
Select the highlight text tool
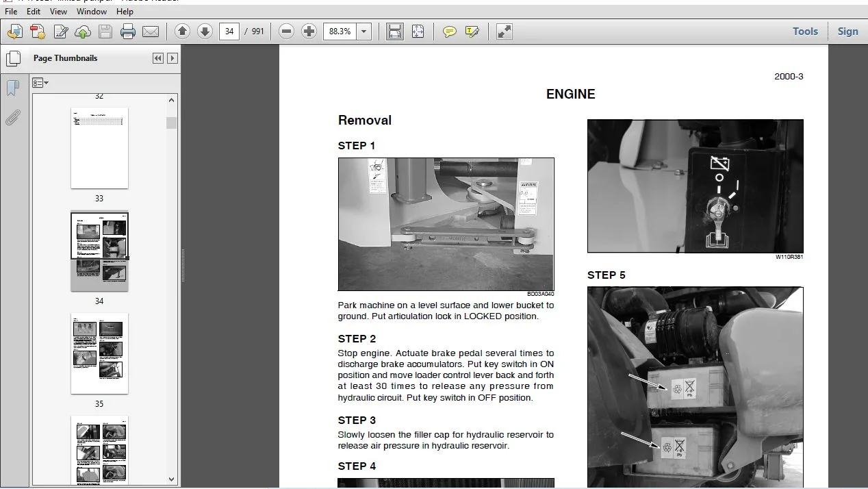click(x=472, y=32)
